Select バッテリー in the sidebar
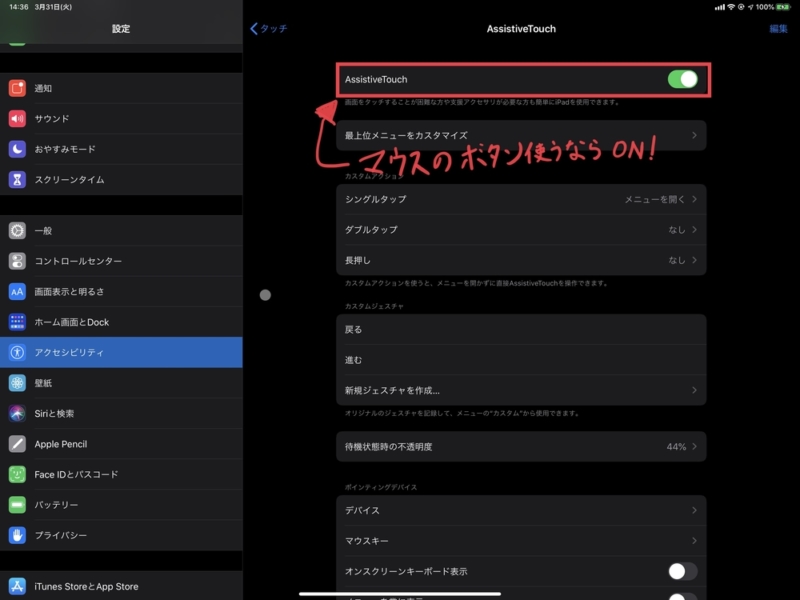 [x=121, y=505]
